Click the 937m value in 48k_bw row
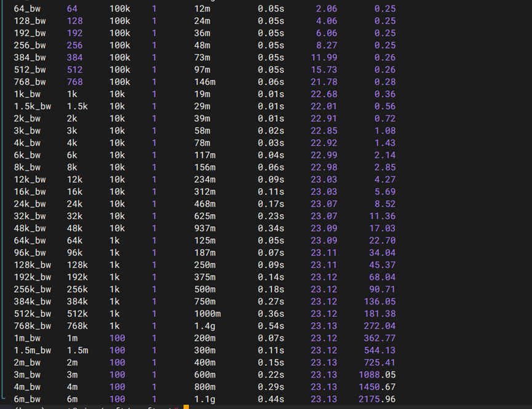The image size is (532, 409). point(202,228)
